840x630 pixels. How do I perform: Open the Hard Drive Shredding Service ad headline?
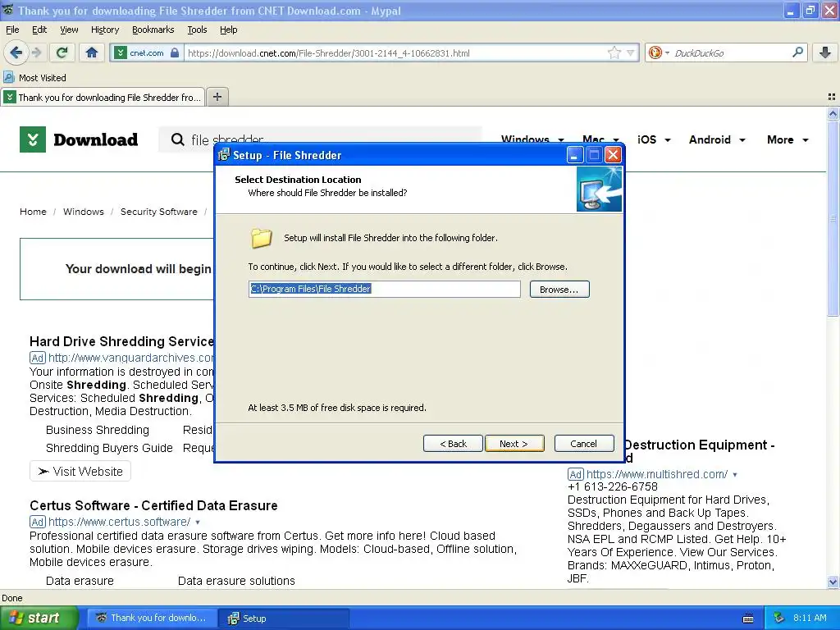tap(121, 341)
